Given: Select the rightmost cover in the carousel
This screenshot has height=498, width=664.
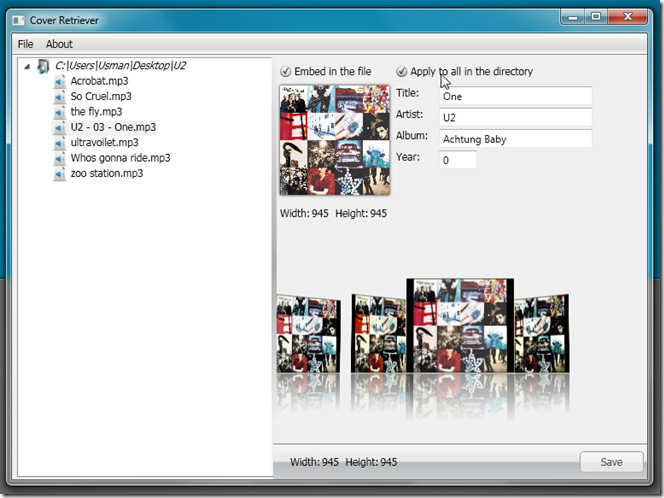Looking at the screenshot, I should click(542, 334).
